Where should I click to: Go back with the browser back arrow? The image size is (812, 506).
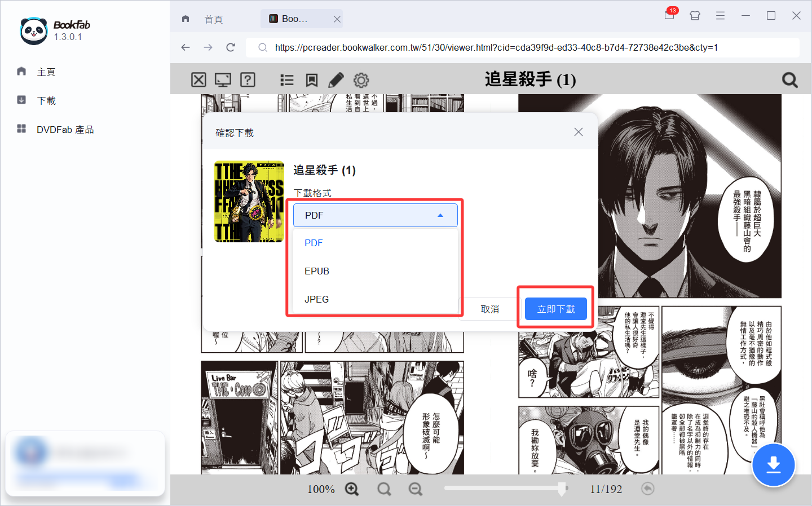coord(186,47)
